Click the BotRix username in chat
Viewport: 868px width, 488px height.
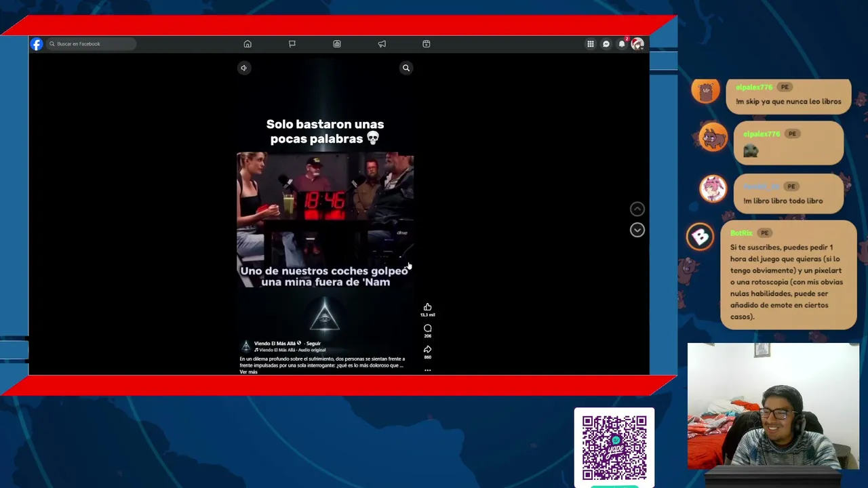741,233
